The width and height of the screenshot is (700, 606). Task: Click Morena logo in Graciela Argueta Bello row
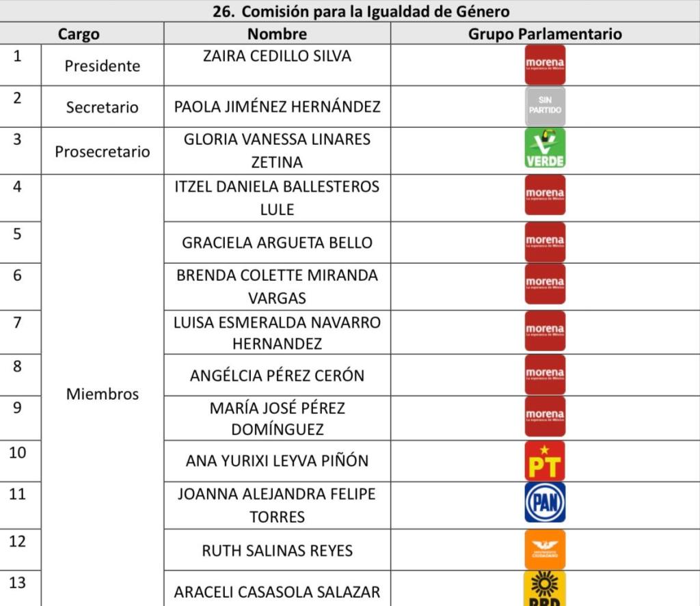(545, 242)
